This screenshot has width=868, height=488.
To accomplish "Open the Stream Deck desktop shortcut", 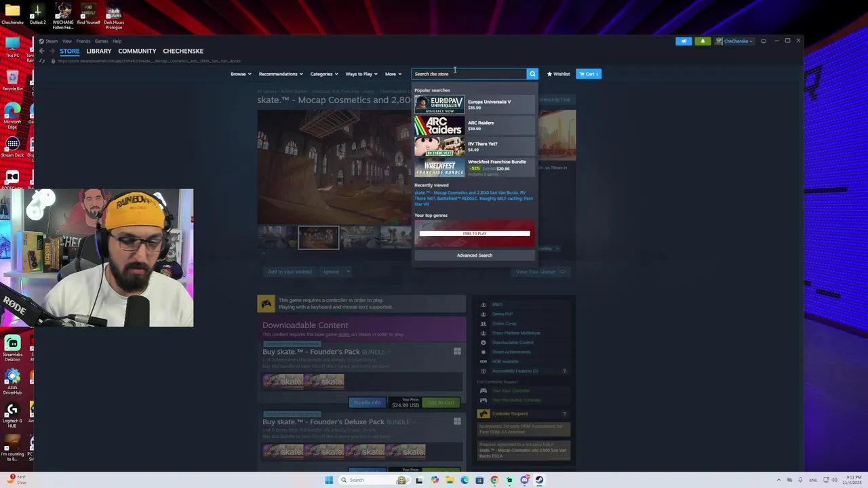I will click(12, 147).
